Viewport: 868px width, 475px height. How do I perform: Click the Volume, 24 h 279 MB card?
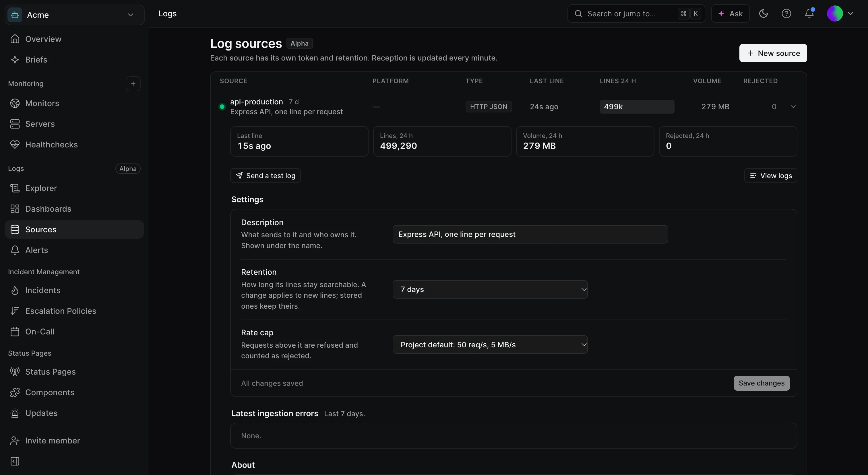(585, 141)
